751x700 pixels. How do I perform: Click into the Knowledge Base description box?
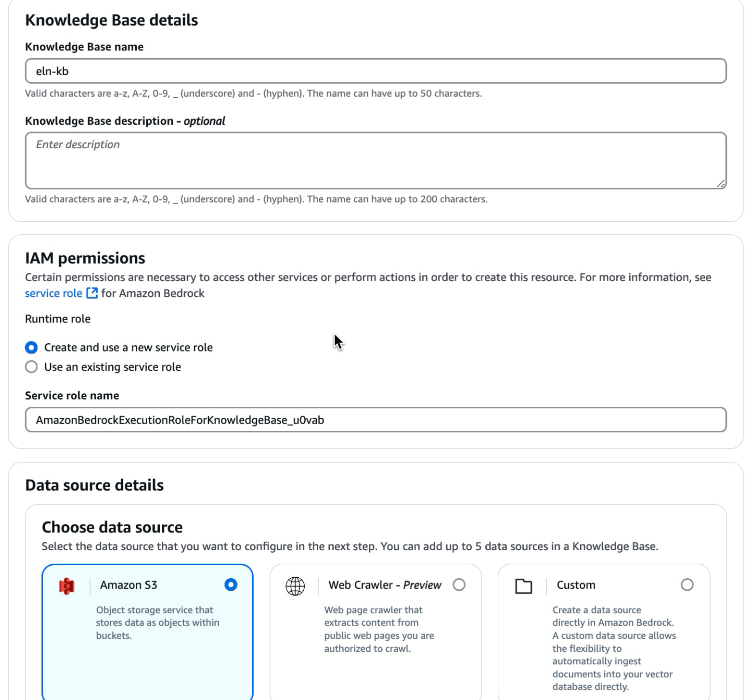375,160
